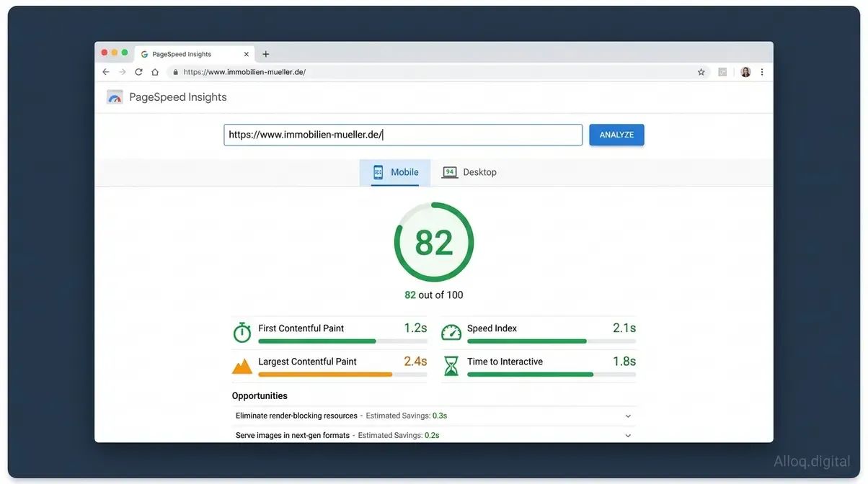868x484 pixels.
Task: Click the "Opportunities" section heading
Action: point(260,396)
